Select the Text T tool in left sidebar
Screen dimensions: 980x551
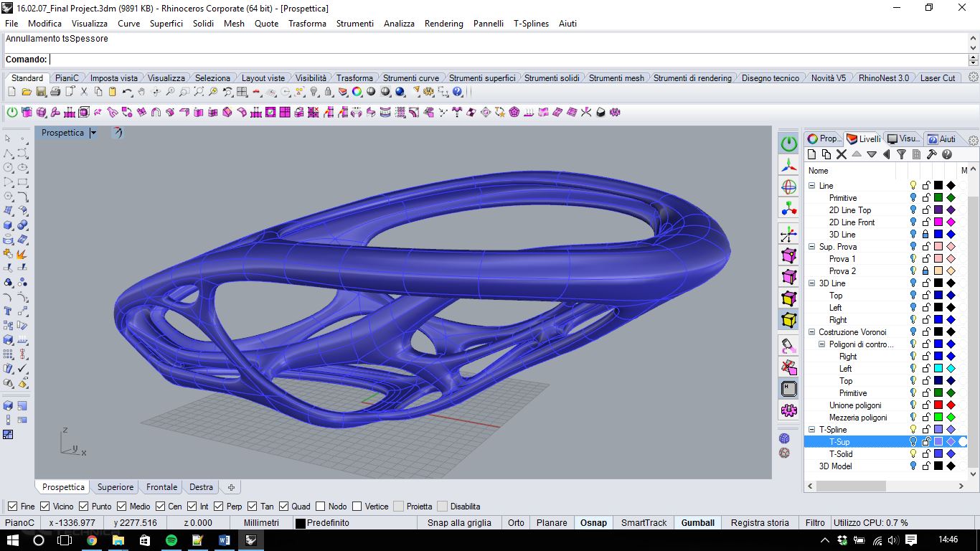tap(8, 311)
